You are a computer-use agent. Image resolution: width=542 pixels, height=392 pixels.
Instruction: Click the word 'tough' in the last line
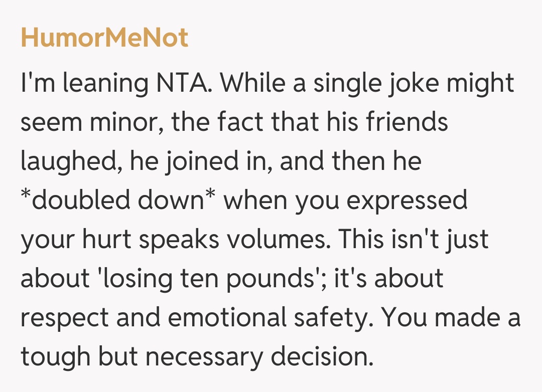(x=55, y=356)
